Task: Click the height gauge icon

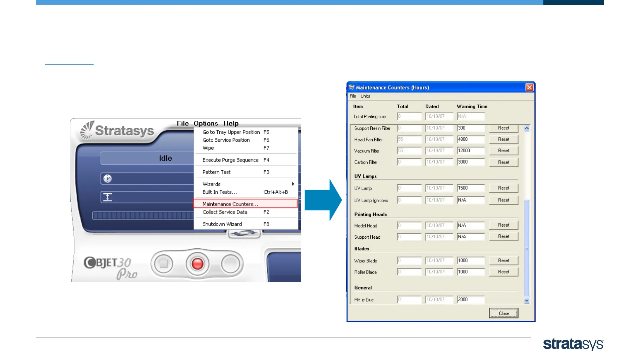Action: [107, 197]
